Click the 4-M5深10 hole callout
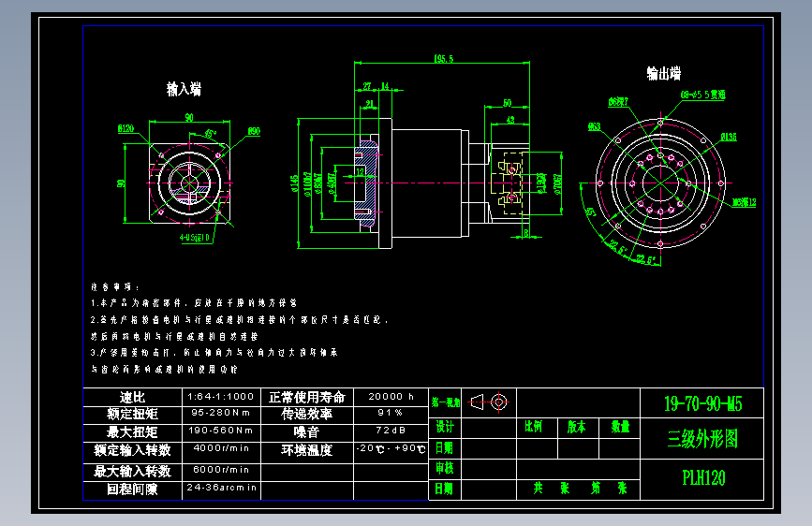The height and width of the screenshot is (526, 812). [x=195, y=238]
